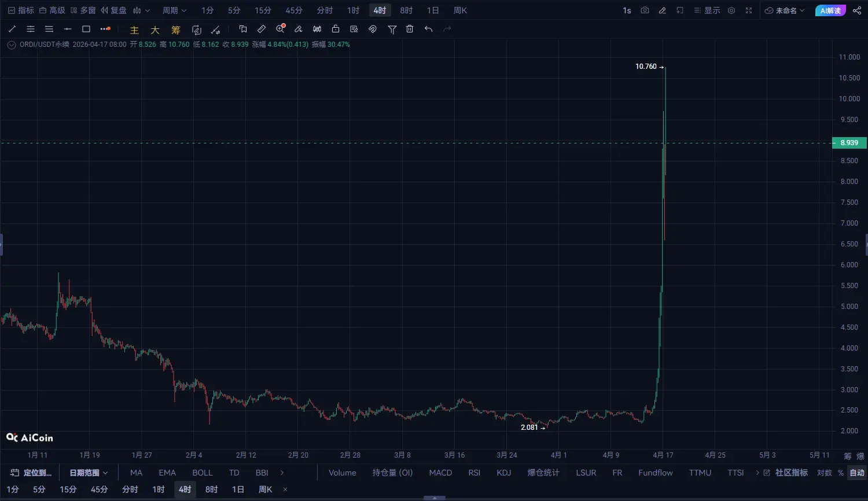Click the 8.939 current price label

tap(849, 143)
